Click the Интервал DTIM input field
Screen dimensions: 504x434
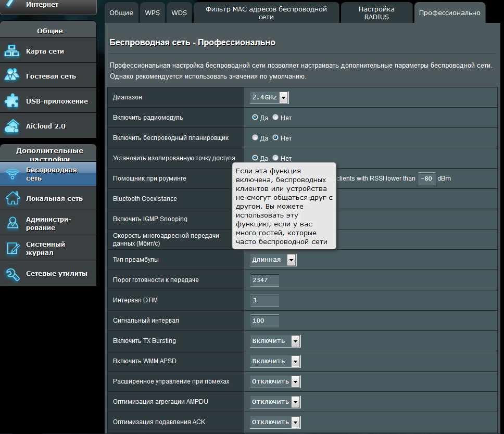(x=264, y=300)
